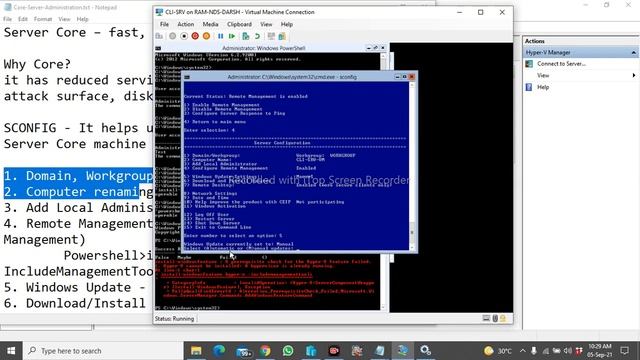Viewport: 640px width, 360px height.
Task: Click the sconfig cmd window title bar
Action: 292,77
